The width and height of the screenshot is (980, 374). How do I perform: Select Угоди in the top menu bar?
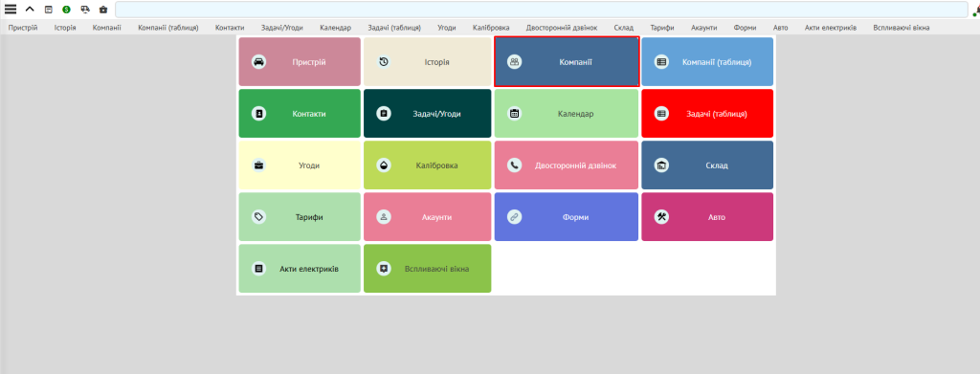tap(447, 28)
